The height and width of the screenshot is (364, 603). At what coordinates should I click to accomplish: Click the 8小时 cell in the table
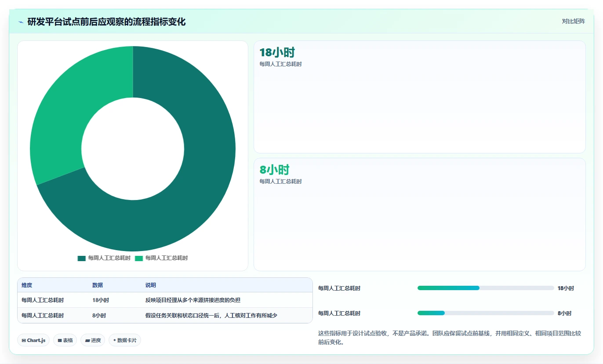99,316
